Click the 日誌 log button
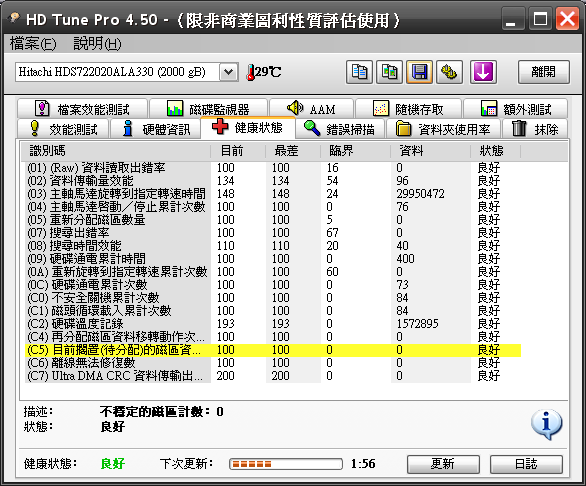Screen dimensions: 586x486 point(526,464)
